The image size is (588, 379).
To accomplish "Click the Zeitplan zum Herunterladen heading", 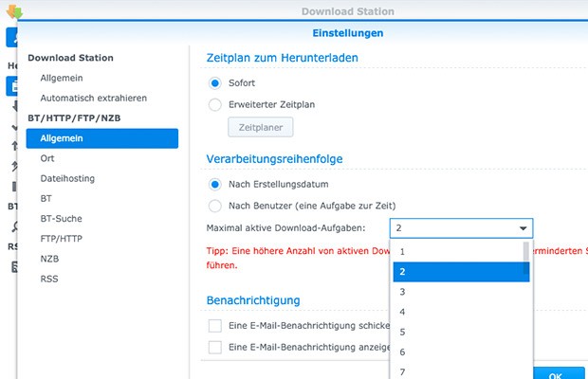I will tap(282, 58).
